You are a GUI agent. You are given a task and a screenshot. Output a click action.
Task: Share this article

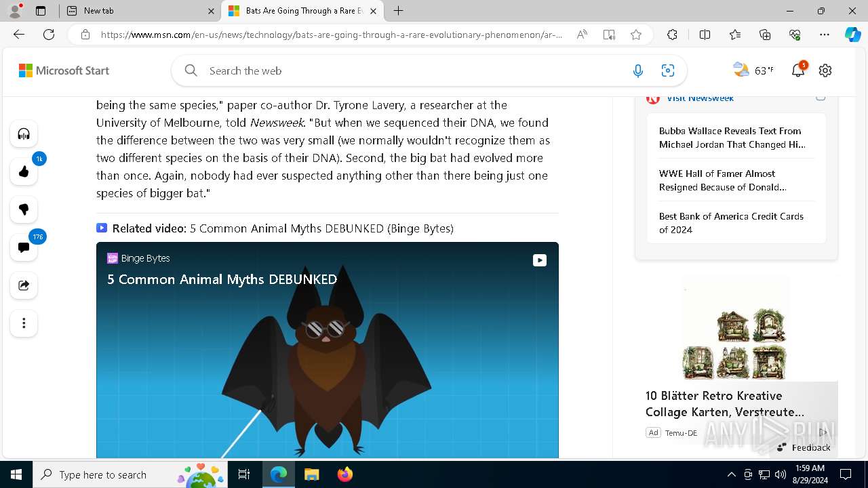pos(24,285)
